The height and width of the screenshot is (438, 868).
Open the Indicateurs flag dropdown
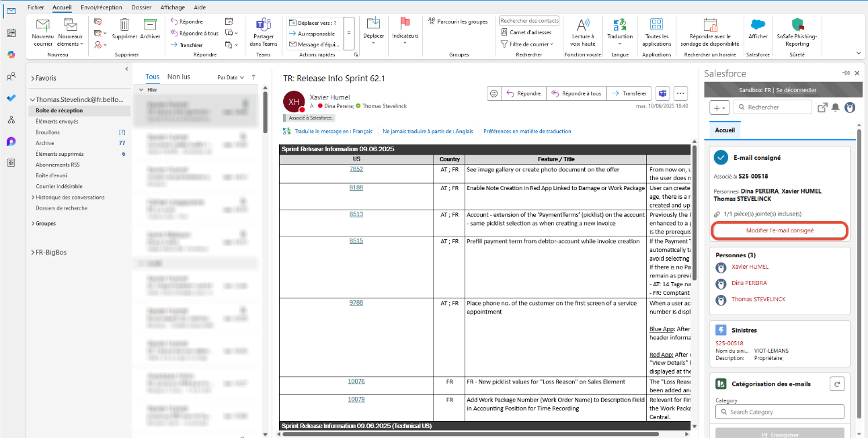405,32
